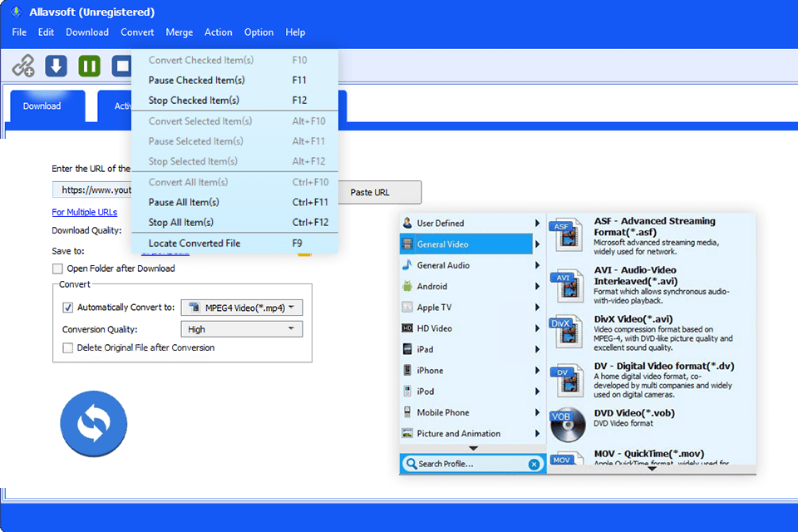The width and height of the screenshot is (798, 532).
Task: Click the big blue round convert button
Action: 93,424
